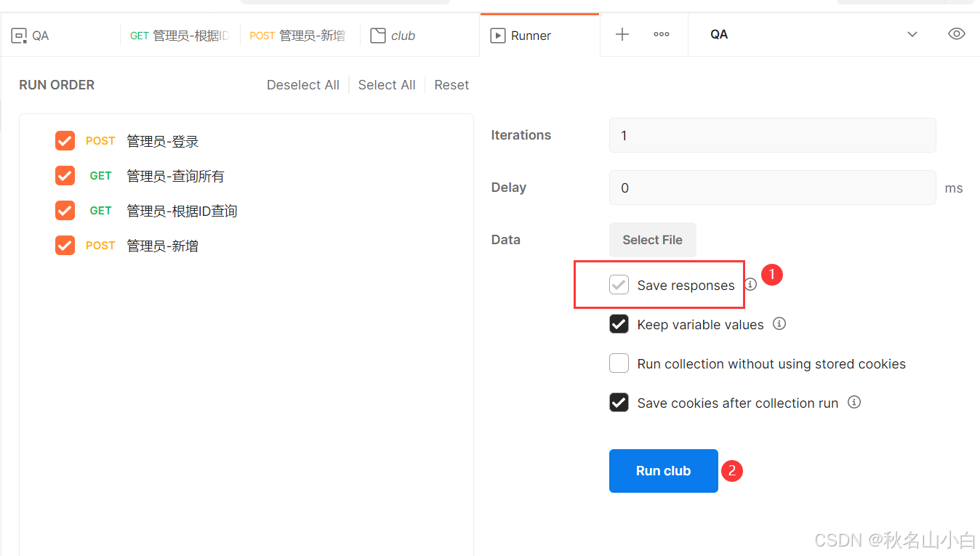
Task: Select the Runner tab
Action: coord(539,36)
